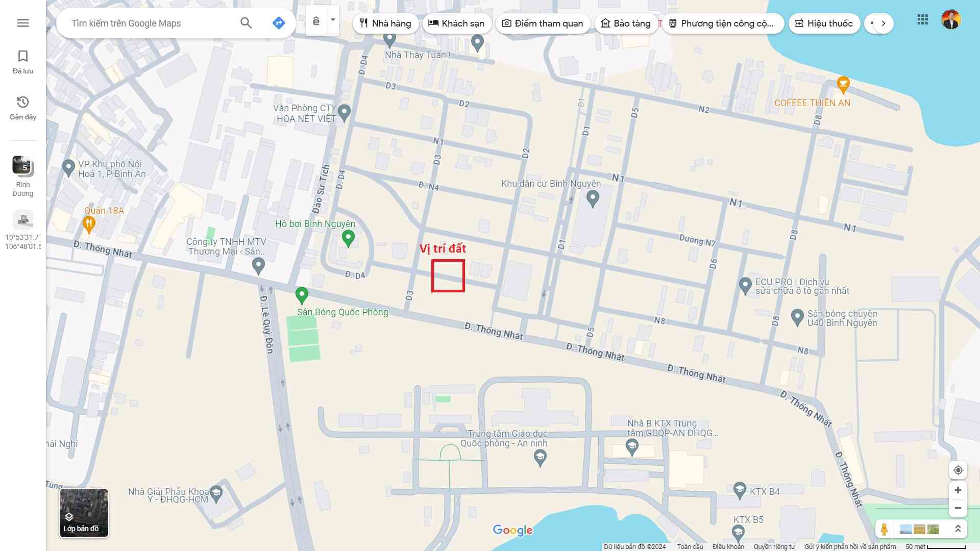This screenshot has height=551, width=980.
Task: Select the Nhà hàng category chip
Action: (x=385, y=23)
